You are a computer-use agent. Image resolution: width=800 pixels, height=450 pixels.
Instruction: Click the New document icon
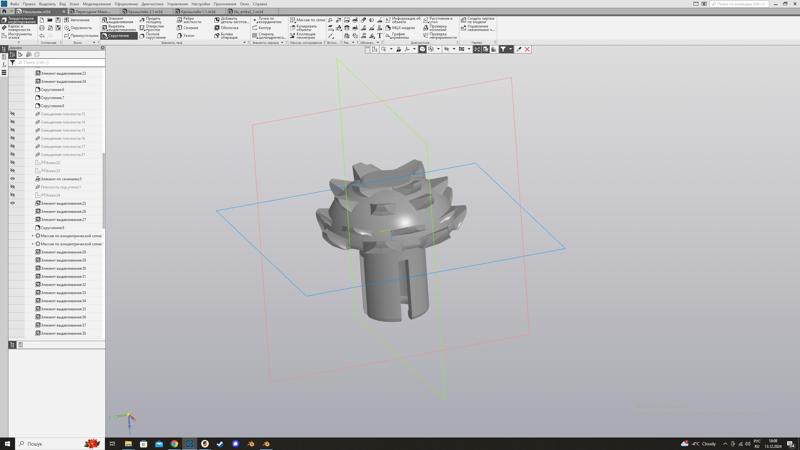[x=42, y=20]
